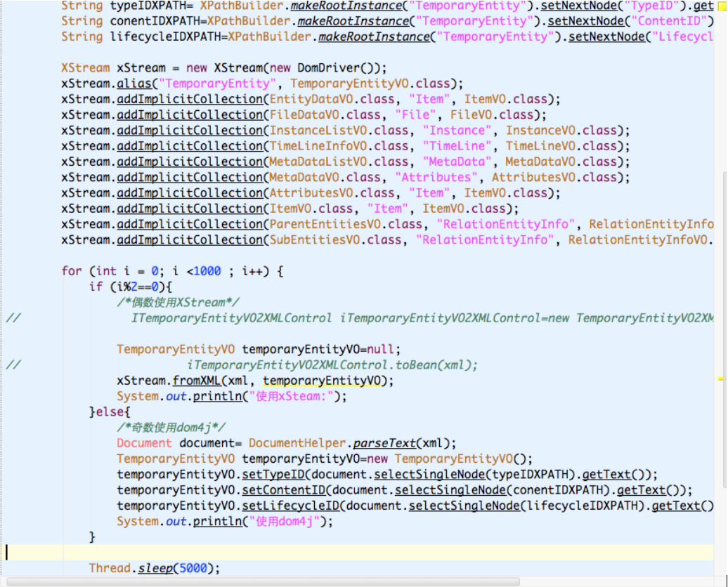The width and height of the screenshot is (728, 587).
Task: Click the yellow warning marker at top of overview ruler
Action: coord(720,4)
